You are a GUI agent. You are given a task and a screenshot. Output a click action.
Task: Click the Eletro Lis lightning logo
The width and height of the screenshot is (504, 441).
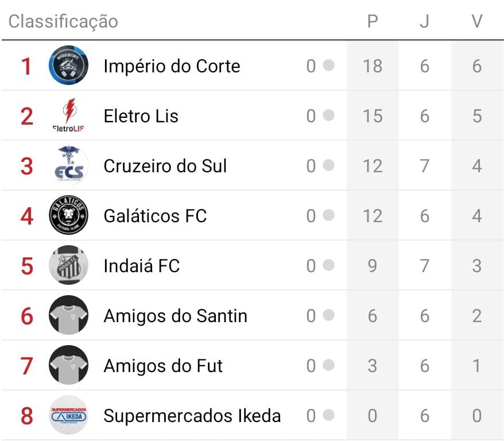pos(68,115)
